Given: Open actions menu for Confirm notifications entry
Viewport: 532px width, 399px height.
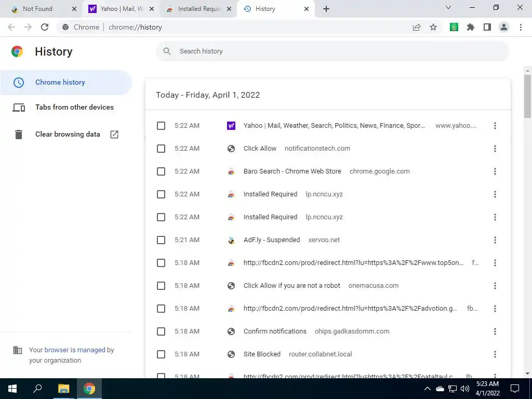Looking at the screenshot, I should tap(495, 331).
